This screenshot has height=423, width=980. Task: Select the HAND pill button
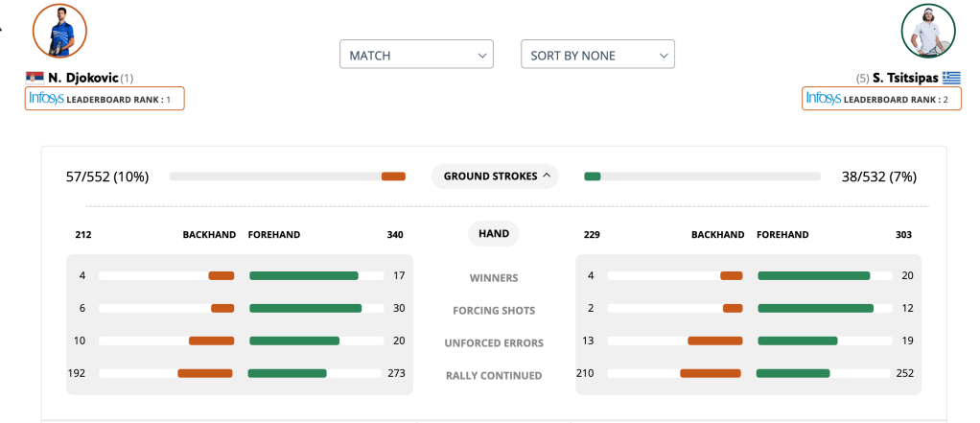494,233
